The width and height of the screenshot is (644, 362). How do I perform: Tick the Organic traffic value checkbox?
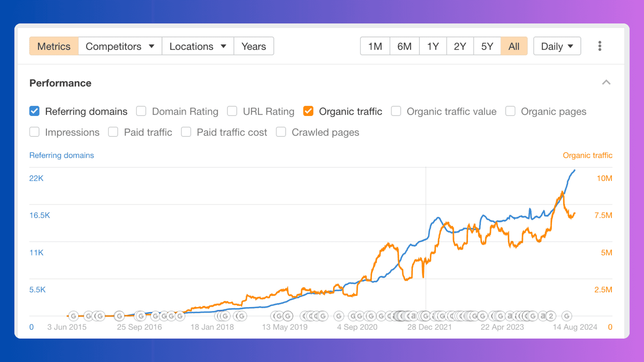click(x=396, y=111)
